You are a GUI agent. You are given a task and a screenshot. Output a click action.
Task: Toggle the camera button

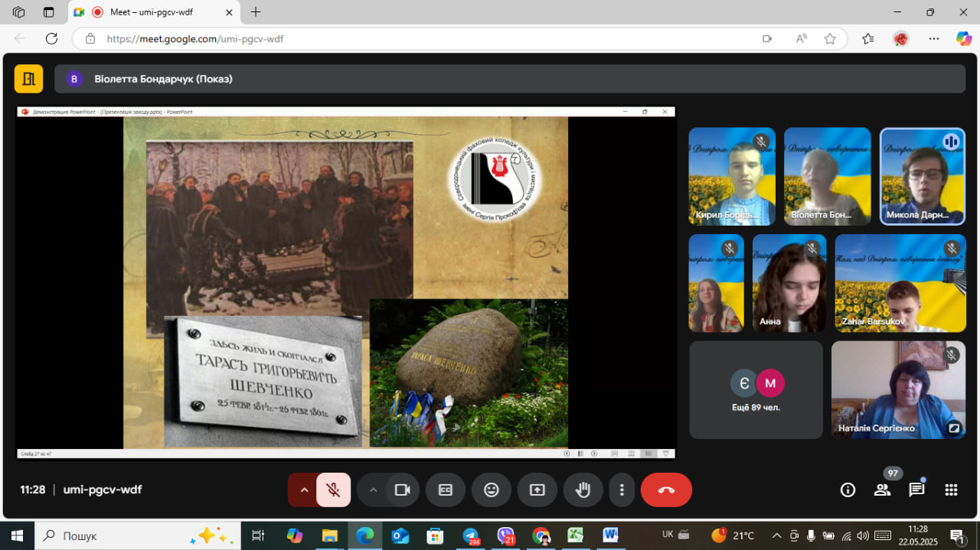pos(402,490)
